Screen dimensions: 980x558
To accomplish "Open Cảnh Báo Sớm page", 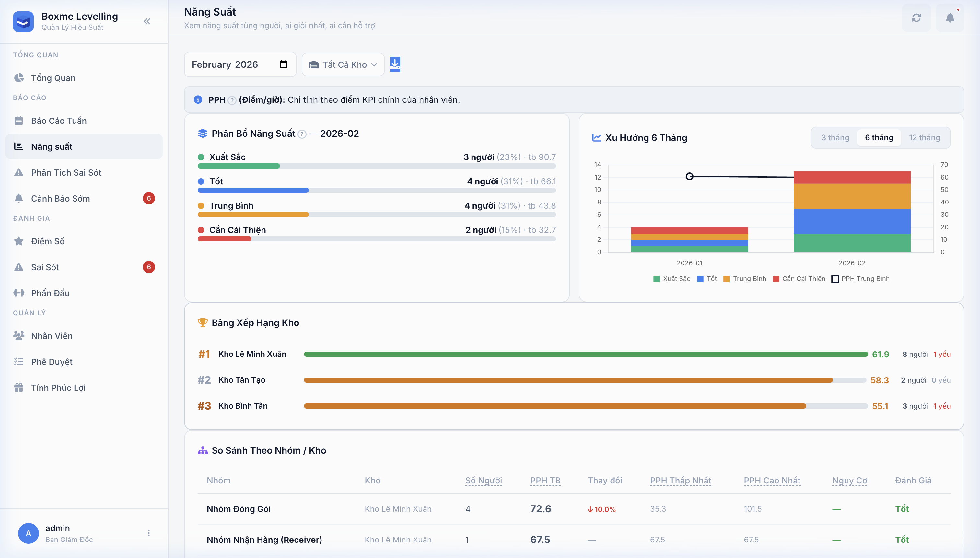I will 61,199.
